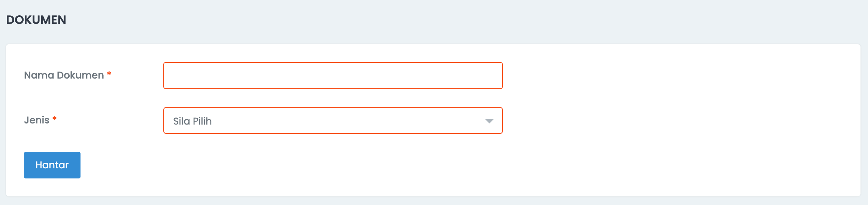
Task: Click the word Dokumen in the first label
Action: (x=80, y=75)
